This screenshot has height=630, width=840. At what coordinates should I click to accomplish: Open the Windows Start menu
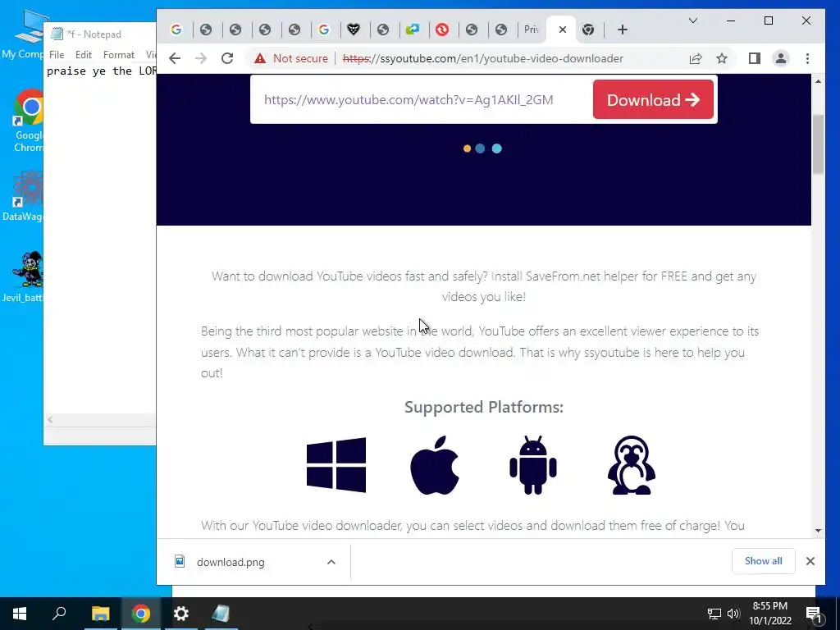(x=20, y=614)
